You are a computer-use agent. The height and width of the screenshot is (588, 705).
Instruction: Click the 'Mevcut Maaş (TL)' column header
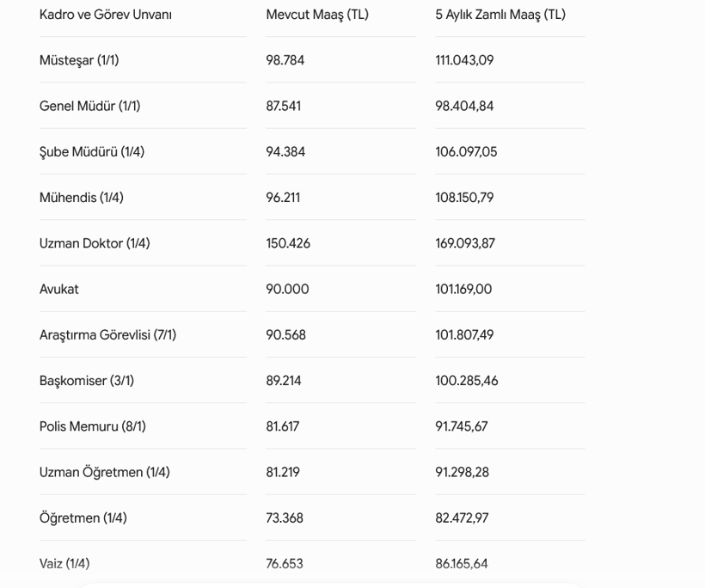point(317,15)
